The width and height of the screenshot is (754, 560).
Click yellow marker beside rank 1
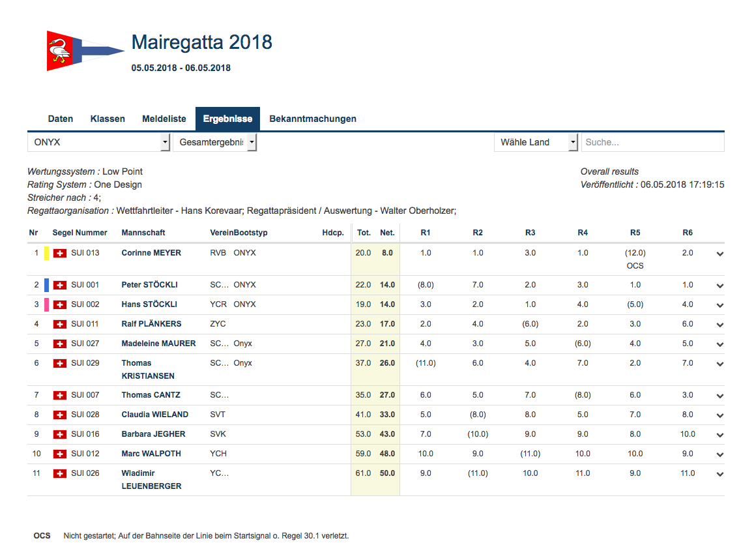click(47, 253)
